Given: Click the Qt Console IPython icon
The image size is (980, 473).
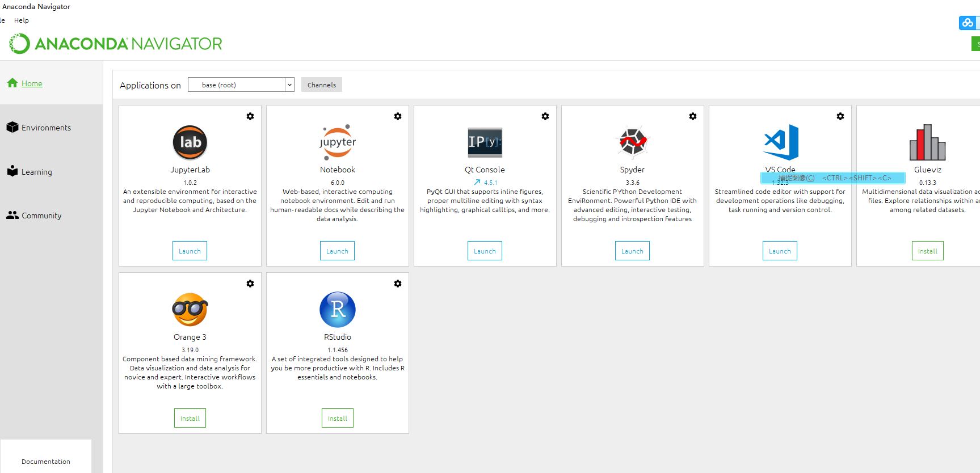Looking at the screenshot, I should [485, 142].
